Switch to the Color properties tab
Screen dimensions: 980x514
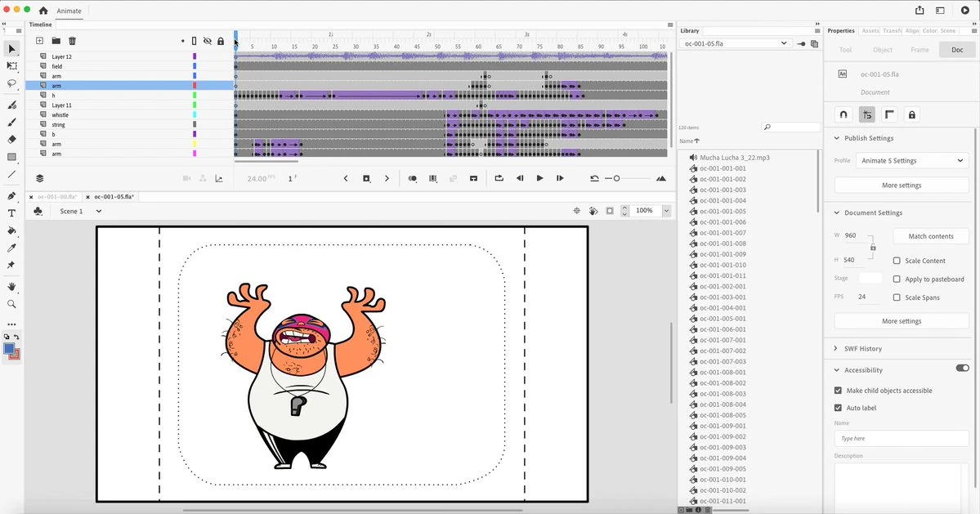point(929,30)
